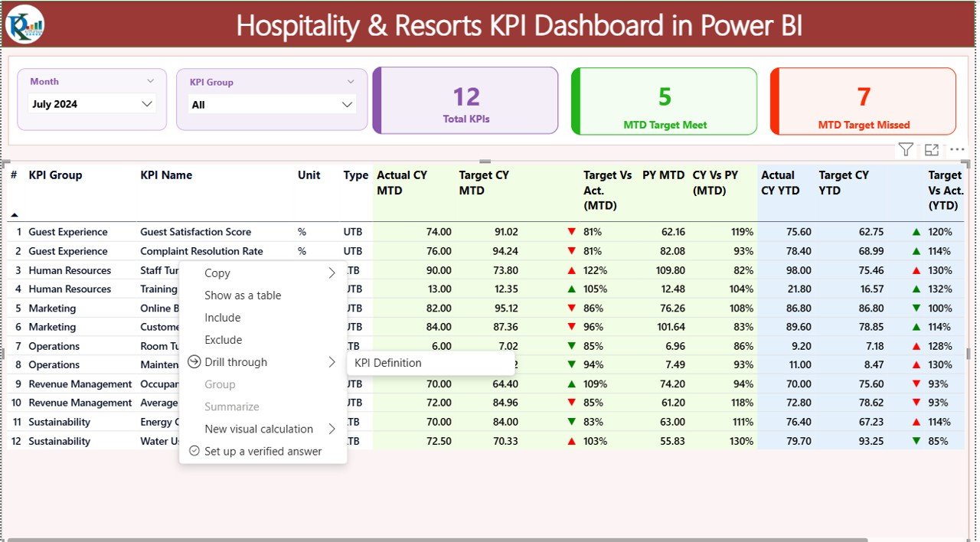Screen dimensions: 980x542
Task: Click KPI Definition drill through option
Action: [x=388, y=363]
